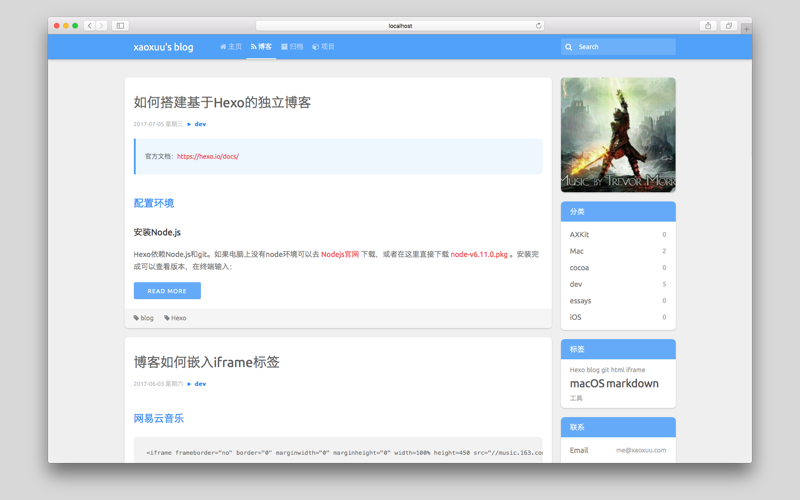
Task: Add a new tab with plus button
Action: [746, 29]
